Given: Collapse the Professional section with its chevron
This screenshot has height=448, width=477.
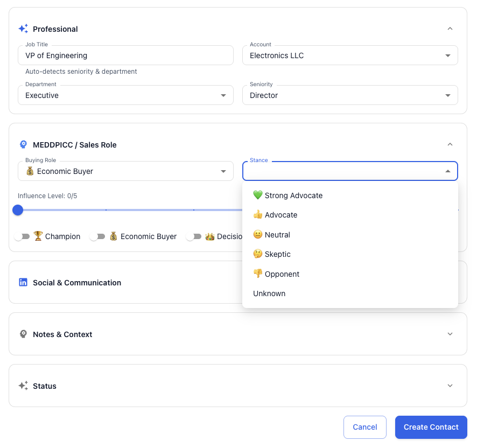Looking at the screenshot, I should tap(450, 29).
